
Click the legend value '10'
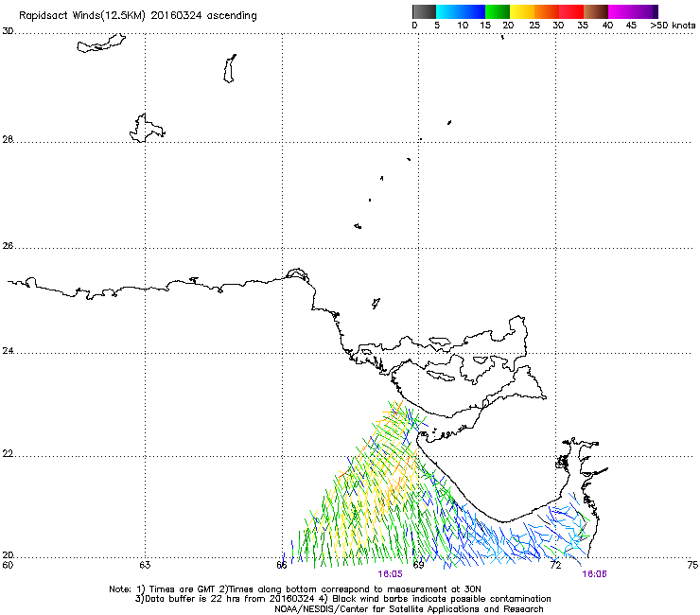click(x=463, y=26)
